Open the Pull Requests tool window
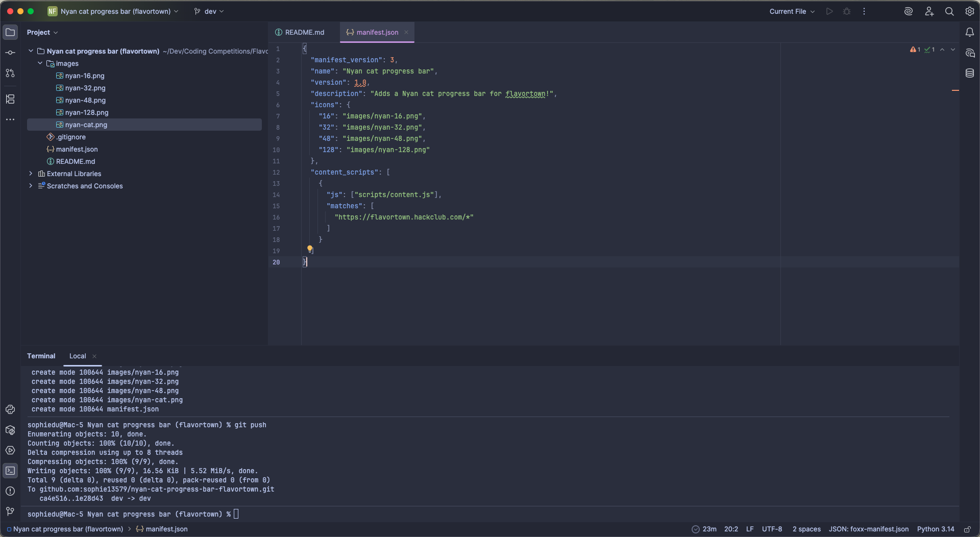Screen dimensions: 980x537 point(10,73)
